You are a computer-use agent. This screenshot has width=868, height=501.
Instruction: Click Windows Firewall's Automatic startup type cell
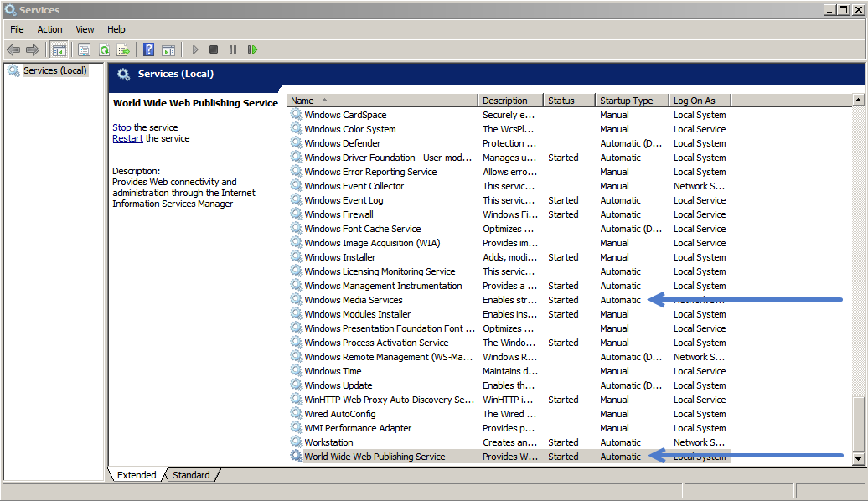[621, 214]
